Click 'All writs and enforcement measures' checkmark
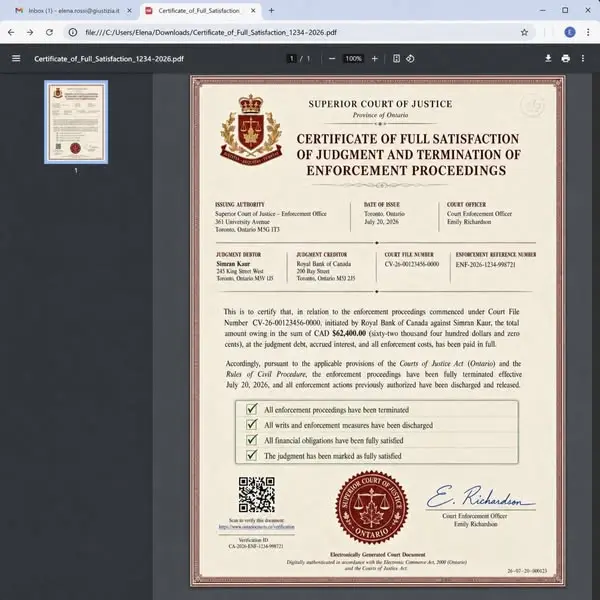Image resolution: width=600 pixels, height=600 pixels. coord(251,424)
